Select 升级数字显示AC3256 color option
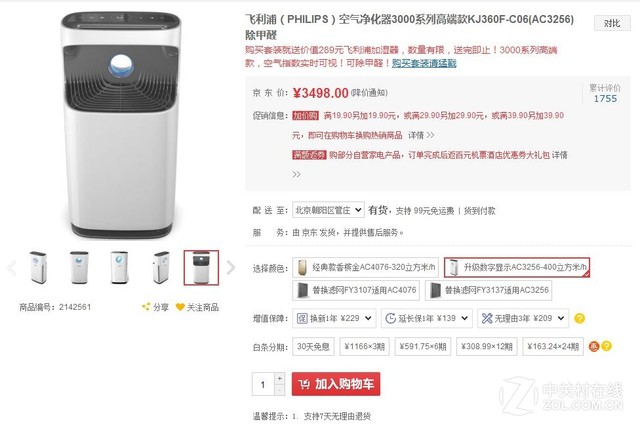 [517, 267]
